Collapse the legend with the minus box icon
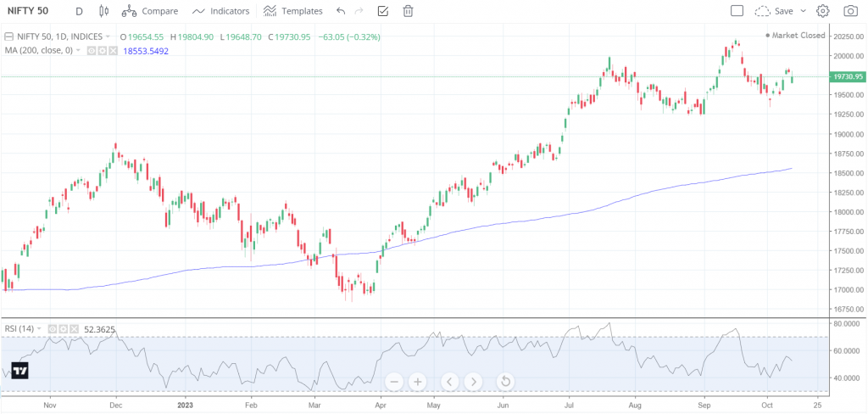 8,36
